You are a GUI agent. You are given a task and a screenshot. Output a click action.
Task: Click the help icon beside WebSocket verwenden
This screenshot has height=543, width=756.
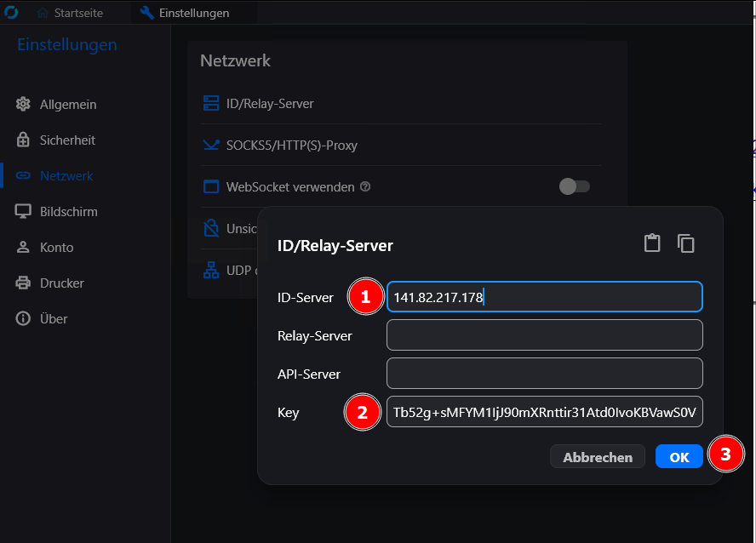365,186
